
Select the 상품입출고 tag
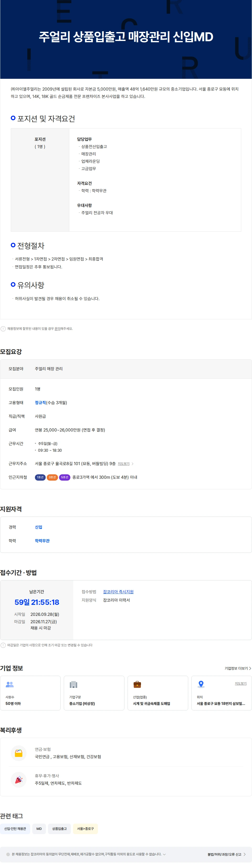click(59, 829)
